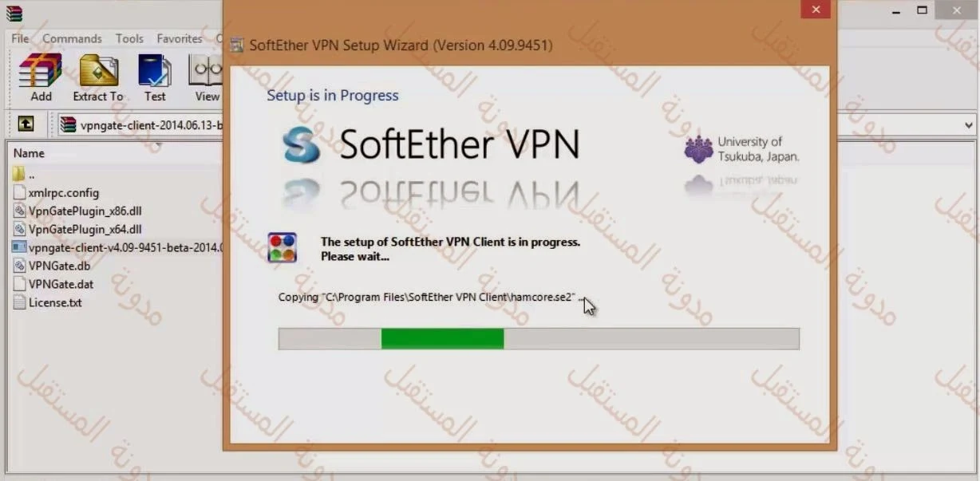This screenshot has width=980, height=481.
Task: Expand the archive path dropdown arrow
Action: (x=969, y=124)
